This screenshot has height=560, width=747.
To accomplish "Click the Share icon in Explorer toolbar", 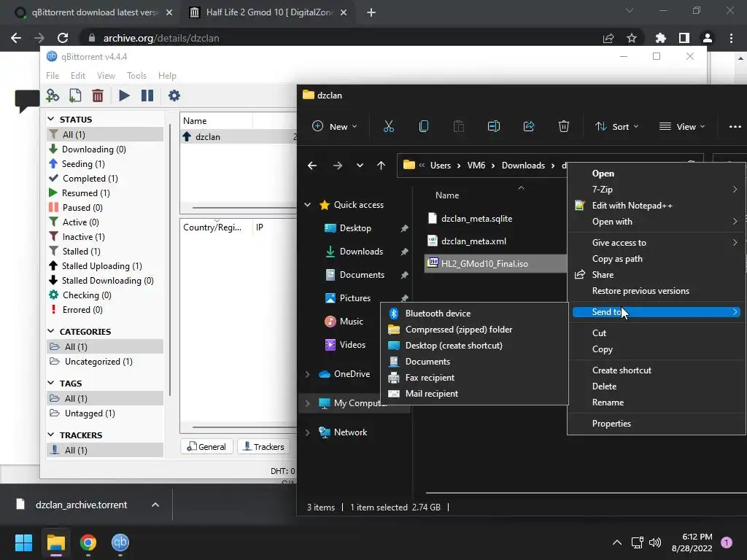I will click(529, 126).
